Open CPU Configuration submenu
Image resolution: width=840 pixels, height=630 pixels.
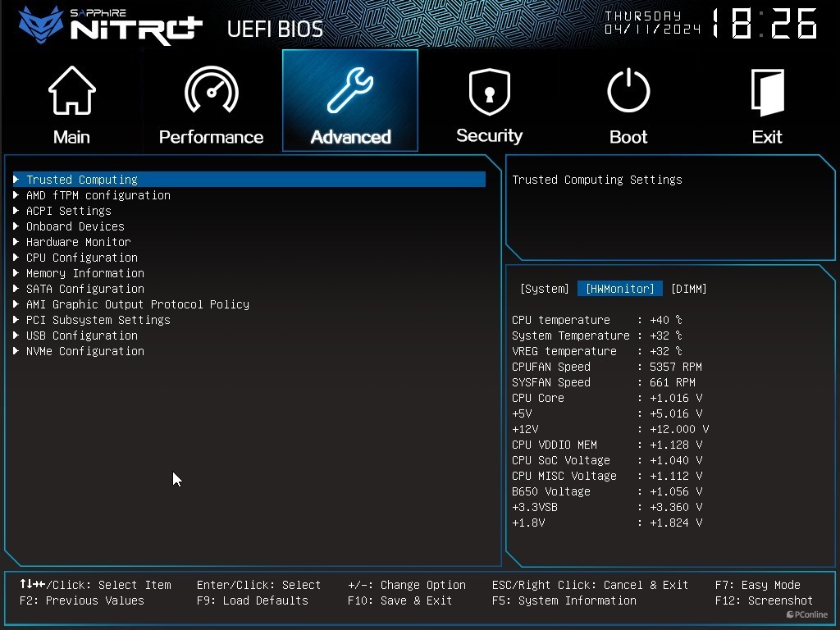(81, 258)
